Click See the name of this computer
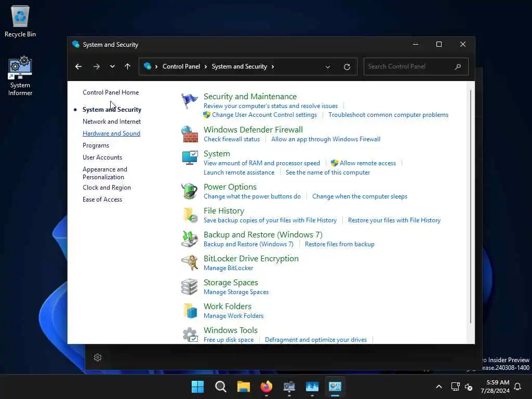 (328, 172)
